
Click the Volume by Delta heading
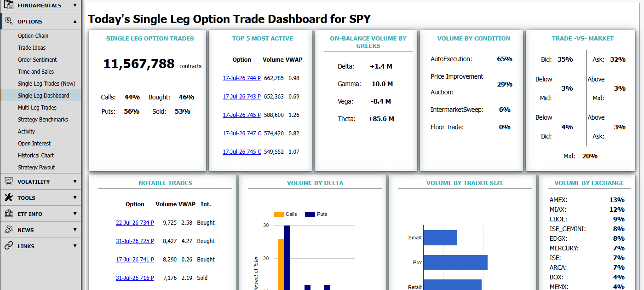pyautogui.click(x=315, y=183)
